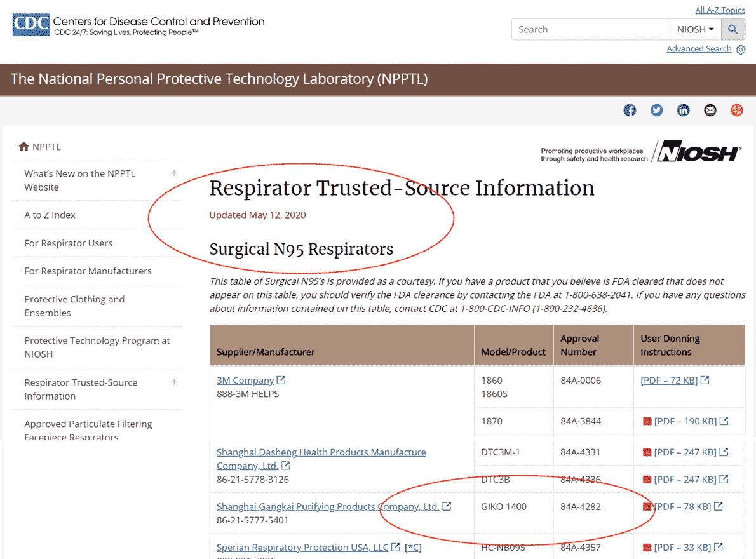
Task: Share page by email icon
Action: click(x=710, y=111)
